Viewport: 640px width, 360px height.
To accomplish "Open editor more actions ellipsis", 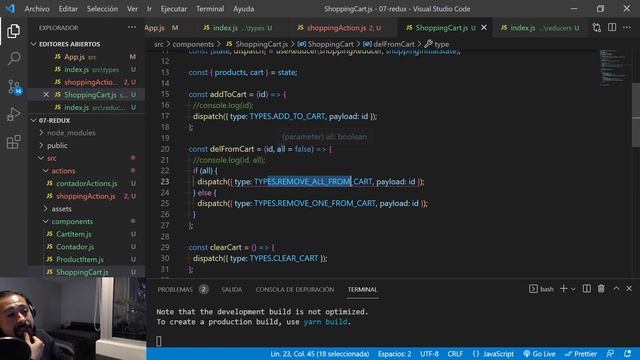I will coord(627,27).
